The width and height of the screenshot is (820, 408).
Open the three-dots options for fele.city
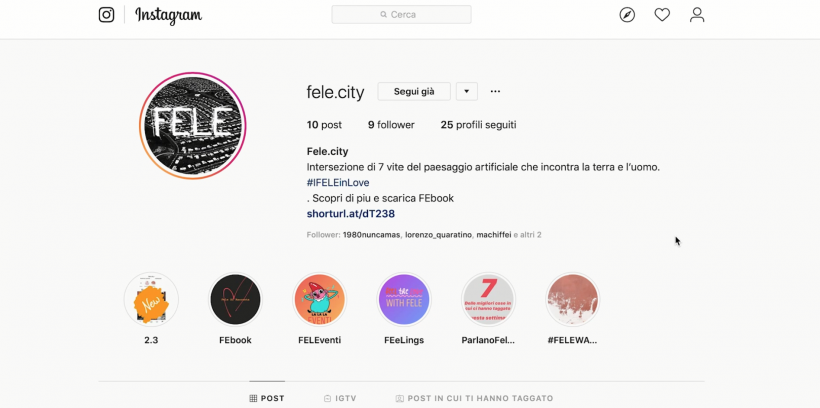pyautogui.click(x=495, y=92)
